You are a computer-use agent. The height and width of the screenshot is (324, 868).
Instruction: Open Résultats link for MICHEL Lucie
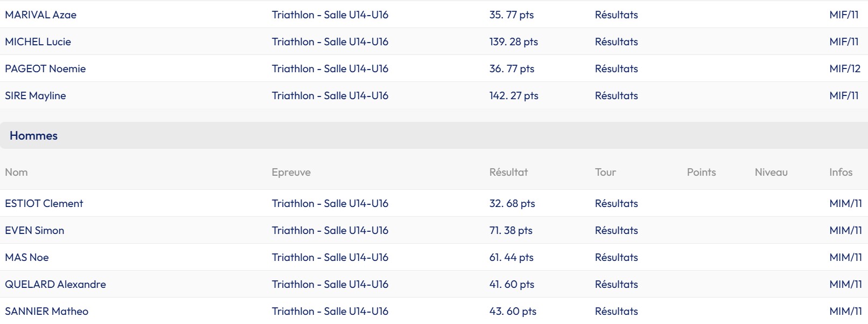[x=616, y=42]
